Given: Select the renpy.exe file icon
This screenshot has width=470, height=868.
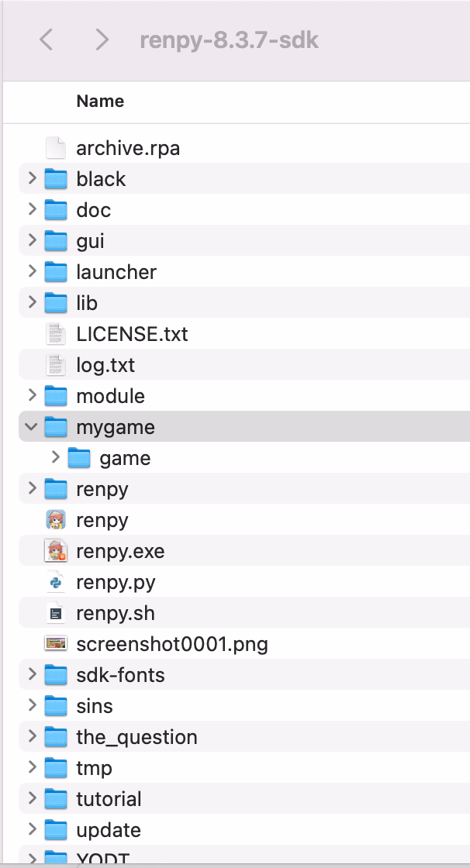Looking at the screenshot, I should pos(55,551).
